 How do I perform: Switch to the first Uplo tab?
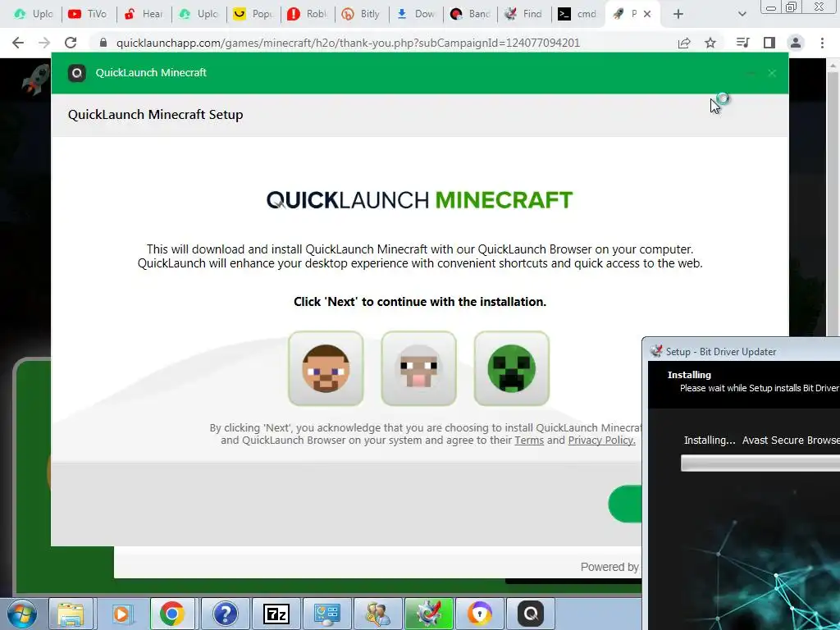point(32,15)
